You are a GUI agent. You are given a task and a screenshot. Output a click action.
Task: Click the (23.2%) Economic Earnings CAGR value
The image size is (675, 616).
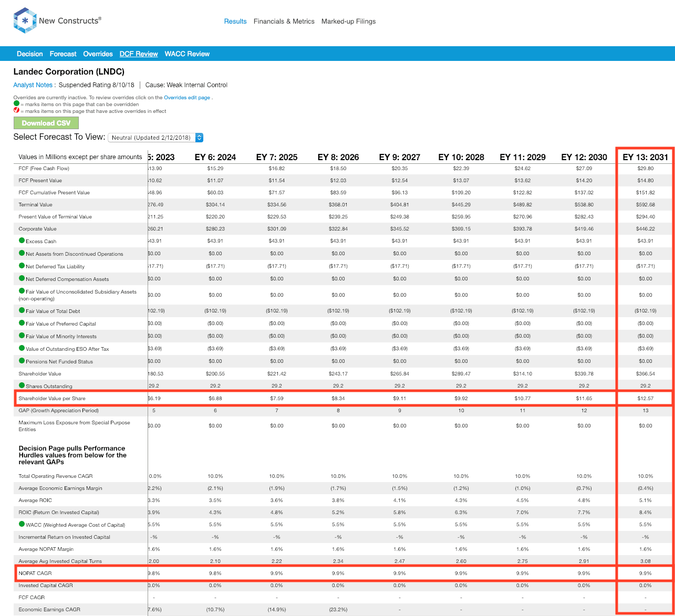click(338, 610)
